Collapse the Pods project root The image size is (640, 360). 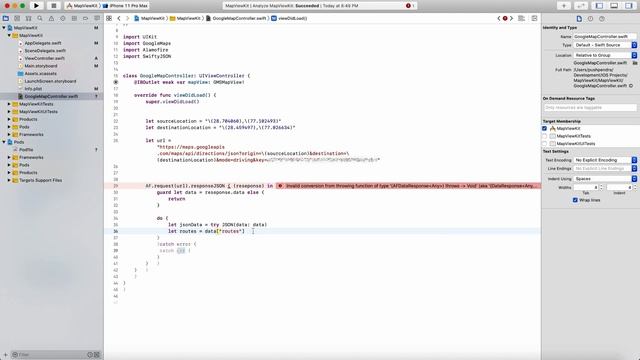(4, 142)
